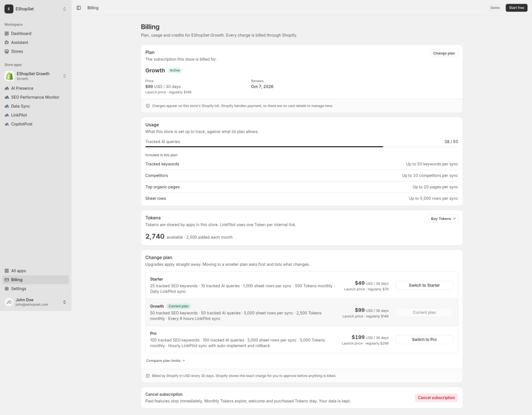The width and height of the screenshot is (532, 415).
Task: Click the john@eshopset.com email text
Action: coord(32,305)
